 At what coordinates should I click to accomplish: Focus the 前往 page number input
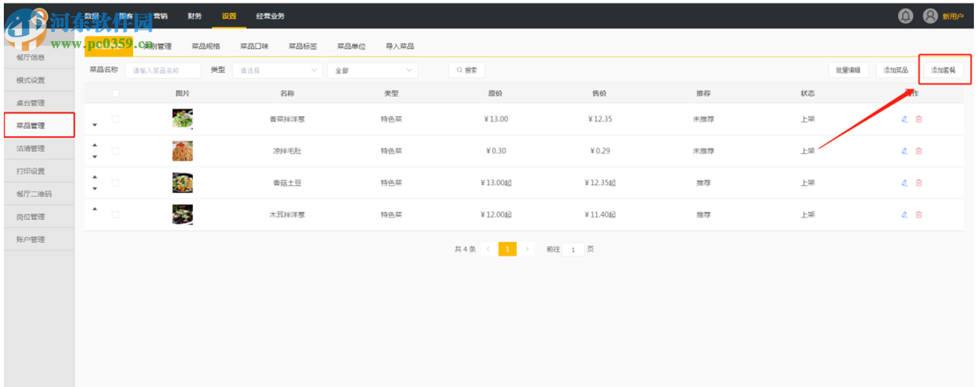point(574,250)
